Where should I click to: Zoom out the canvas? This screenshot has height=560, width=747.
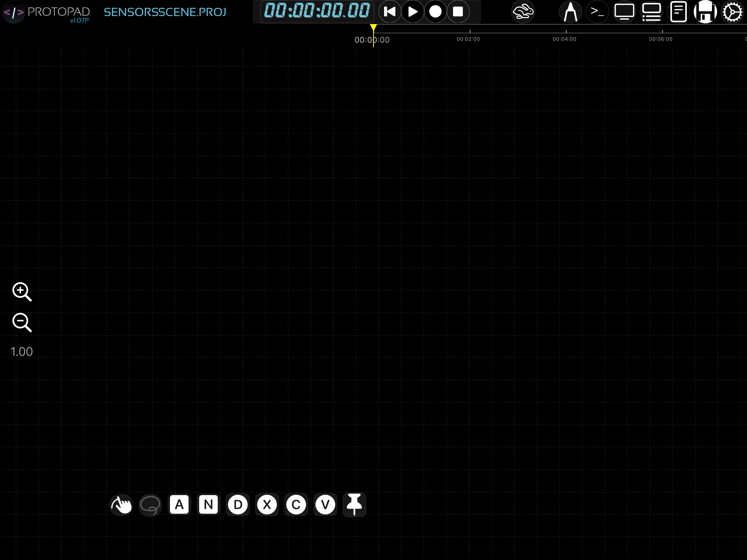[22, 322]
